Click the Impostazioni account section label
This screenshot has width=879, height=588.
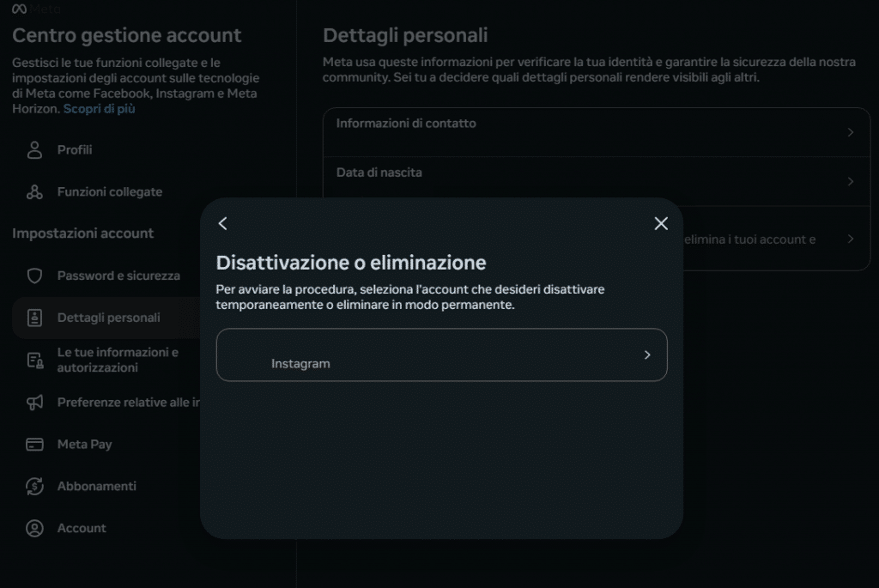tap(83, 233)
